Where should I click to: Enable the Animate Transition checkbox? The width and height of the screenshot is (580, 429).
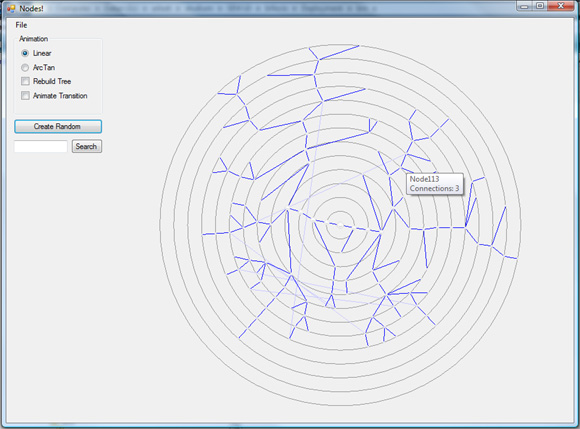(x=25, y=95)
